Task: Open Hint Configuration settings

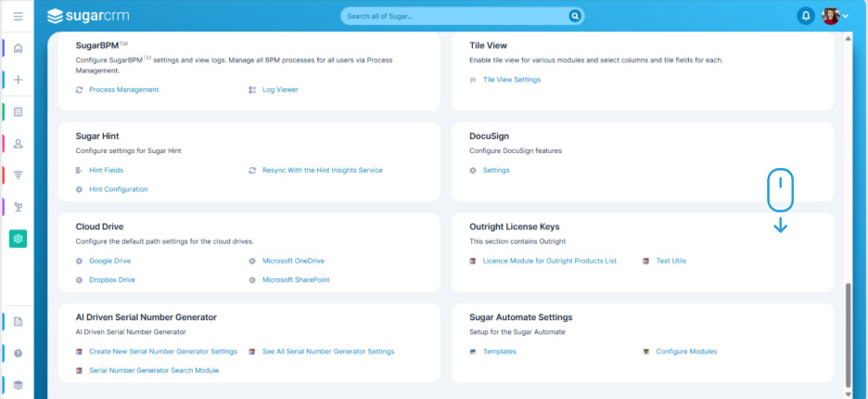Action: point(118,189)
